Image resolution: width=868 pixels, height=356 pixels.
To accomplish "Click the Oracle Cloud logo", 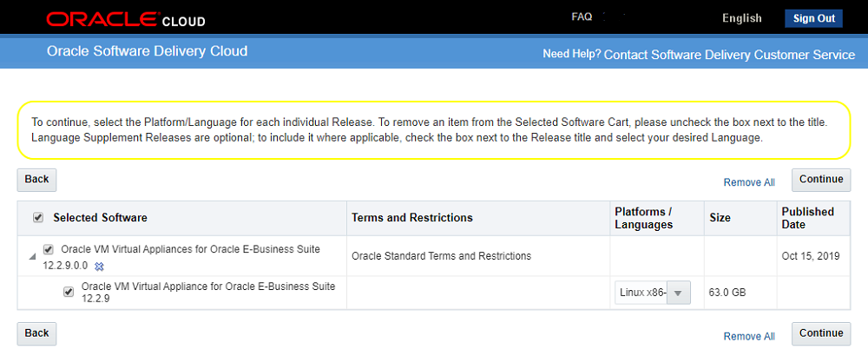I will click(x=126, y=19).
